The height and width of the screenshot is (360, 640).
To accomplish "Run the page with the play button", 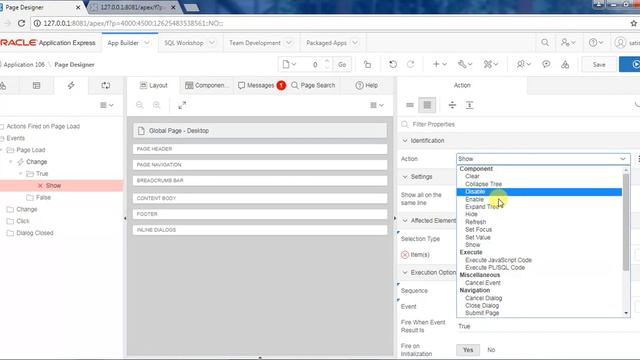I will (x=631, y=64).
